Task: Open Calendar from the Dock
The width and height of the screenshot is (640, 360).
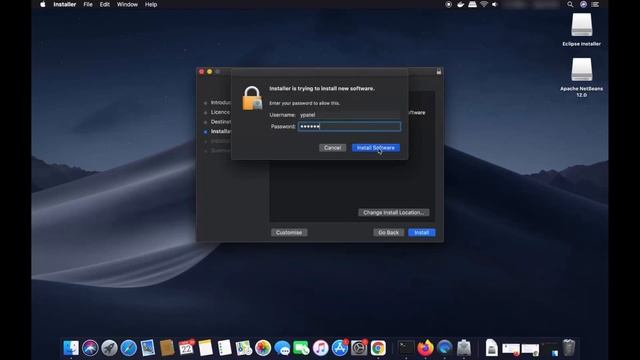Action: point(186,348)
